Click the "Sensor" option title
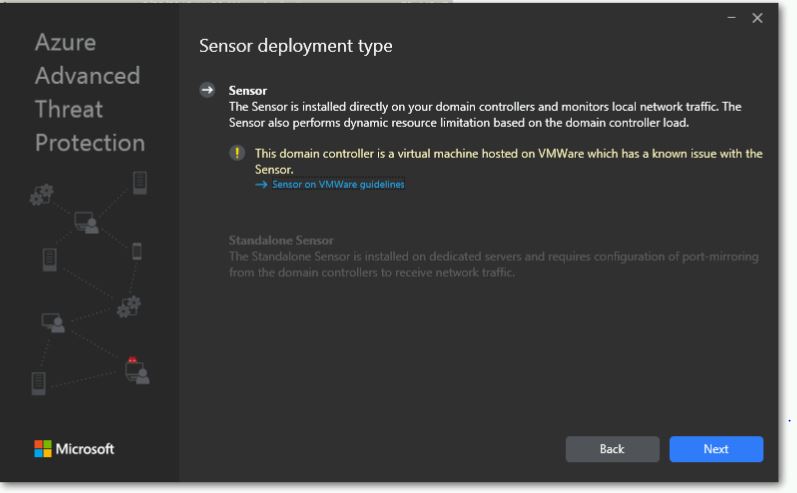797x493 pixels. (x=248, y=91)
